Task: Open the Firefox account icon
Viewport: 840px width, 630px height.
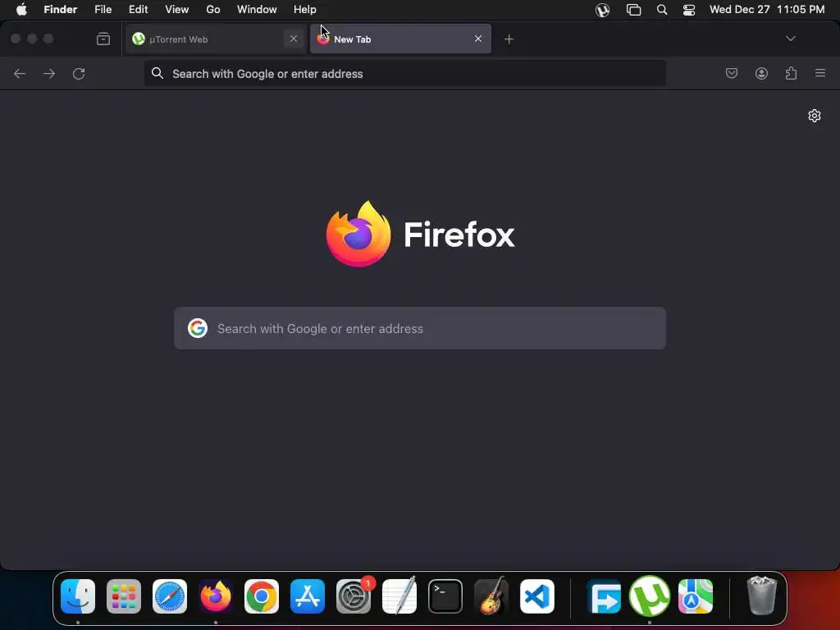Action: pos(761,73)
